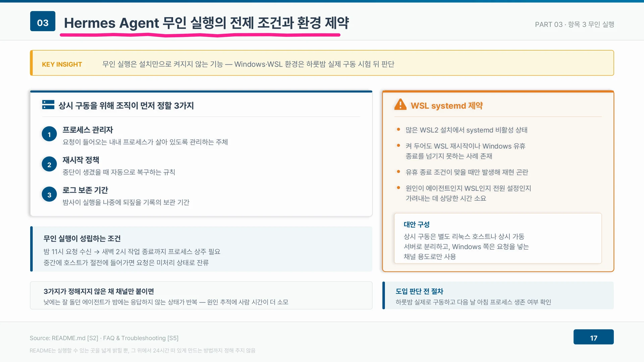Click the 무인 실행이 성립하는 조건 heading
Image resolution: width=644 pixels, height=362 pixels.
(82, 239)
